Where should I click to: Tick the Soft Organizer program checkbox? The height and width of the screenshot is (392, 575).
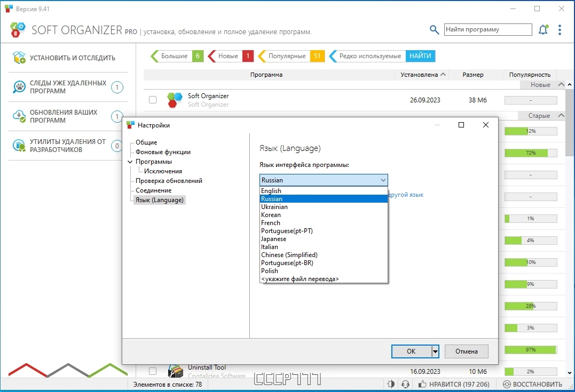pyautogui.click(x=153, y=100)
